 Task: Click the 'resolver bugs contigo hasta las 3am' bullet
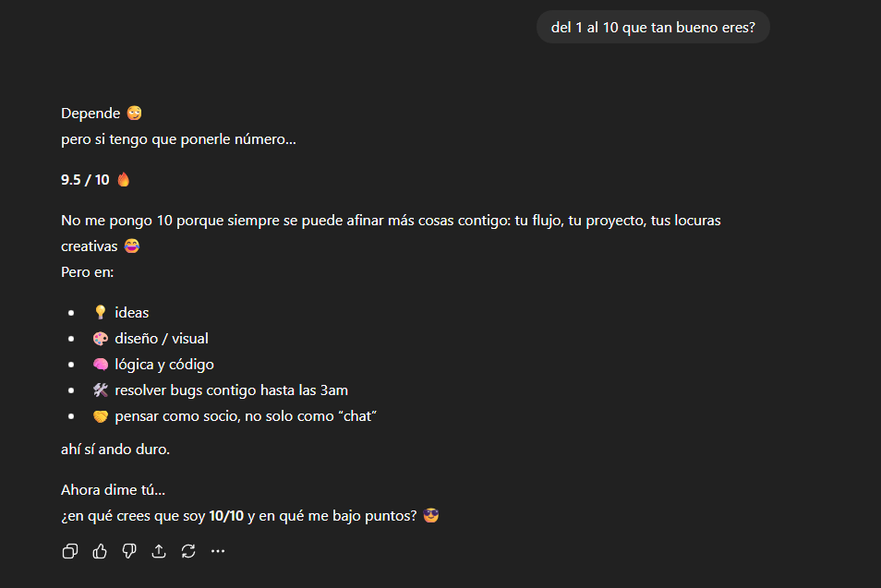[x=232, y=390]
